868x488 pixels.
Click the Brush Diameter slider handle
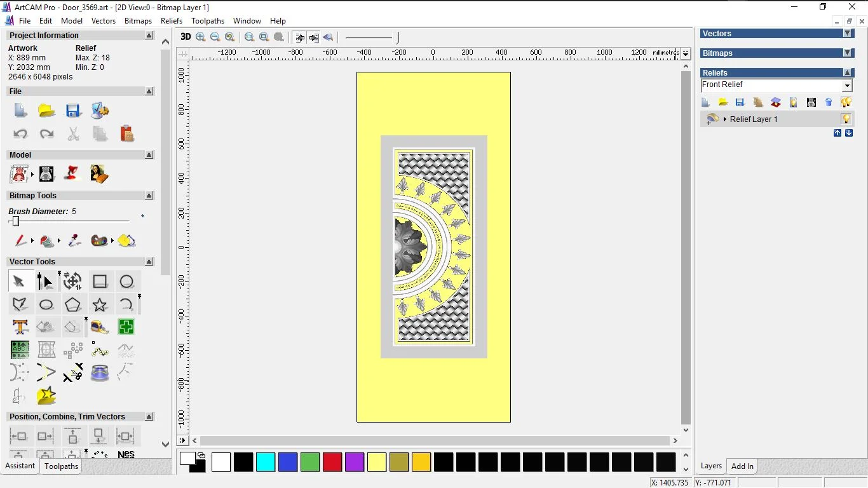click(16, 221)
